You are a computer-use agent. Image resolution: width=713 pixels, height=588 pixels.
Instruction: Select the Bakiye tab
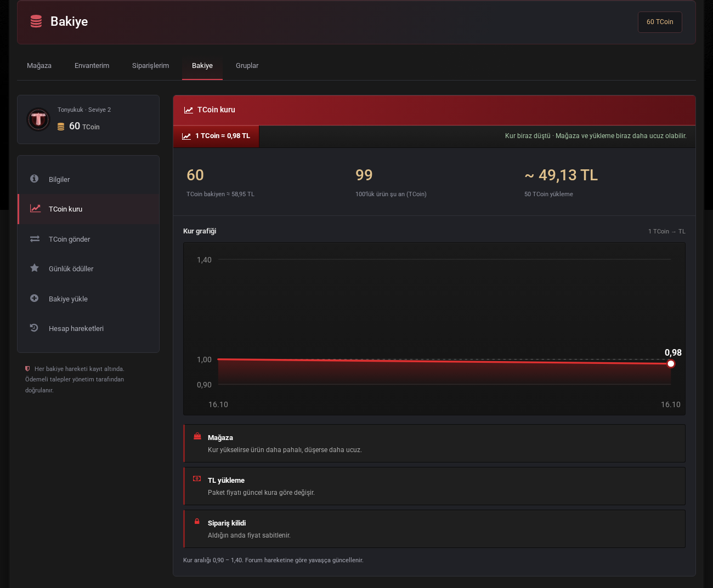[202, 66]
